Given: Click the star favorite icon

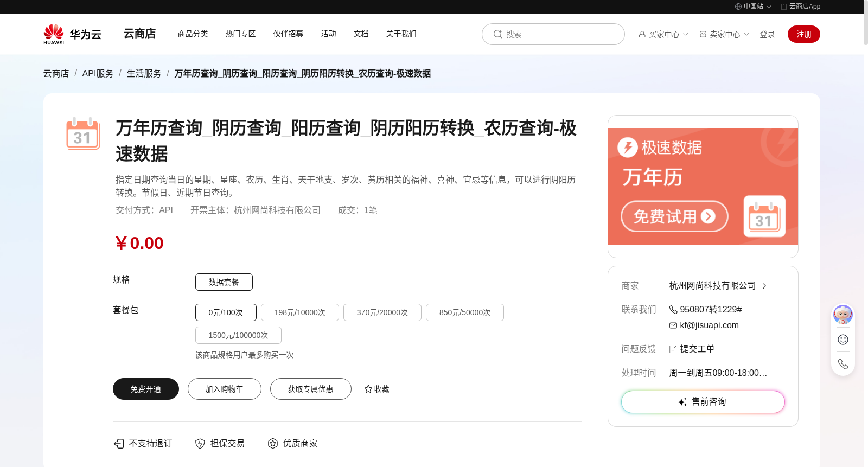Looking at the screenshot, I should 368,389.
